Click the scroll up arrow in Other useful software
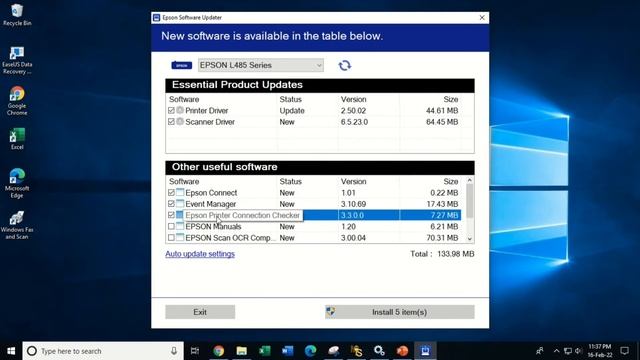 [x=470, y=180]
